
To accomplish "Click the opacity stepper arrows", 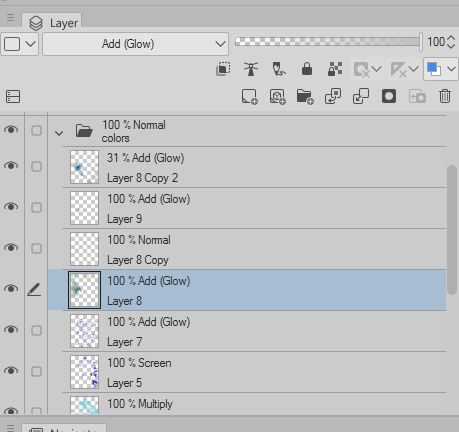I will 451,42.
